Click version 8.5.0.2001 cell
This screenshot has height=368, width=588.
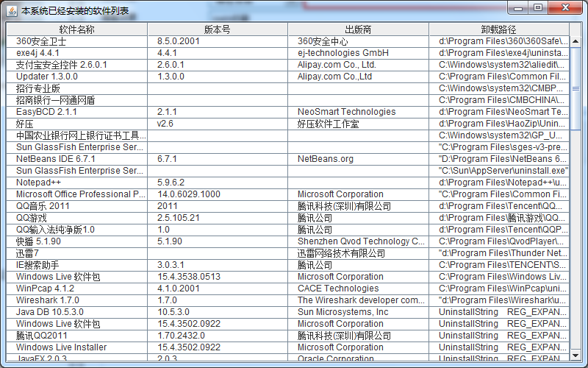point(218,41)
